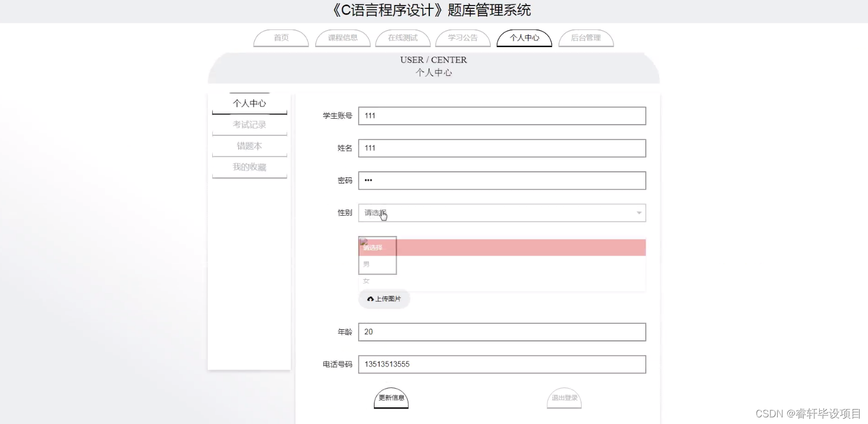868x424 pixels.
Task: Switch to the 首页 tab
Action: (x=280, y=38)
